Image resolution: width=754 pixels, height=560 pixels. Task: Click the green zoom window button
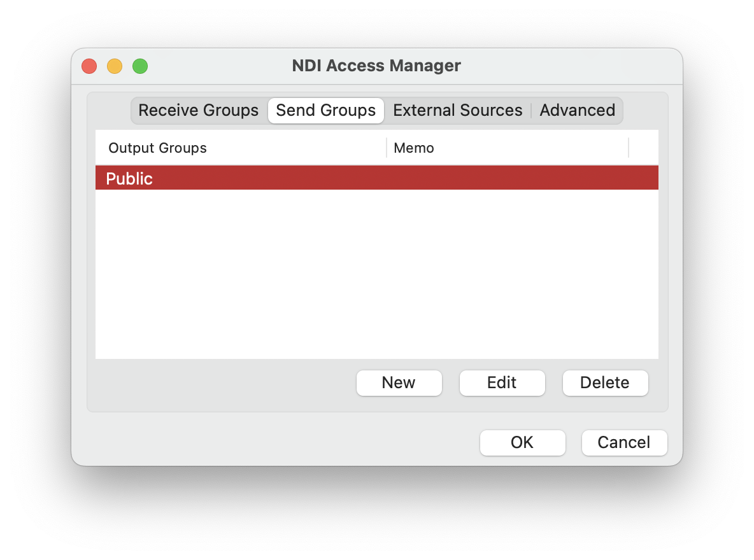tap(140, 66)
